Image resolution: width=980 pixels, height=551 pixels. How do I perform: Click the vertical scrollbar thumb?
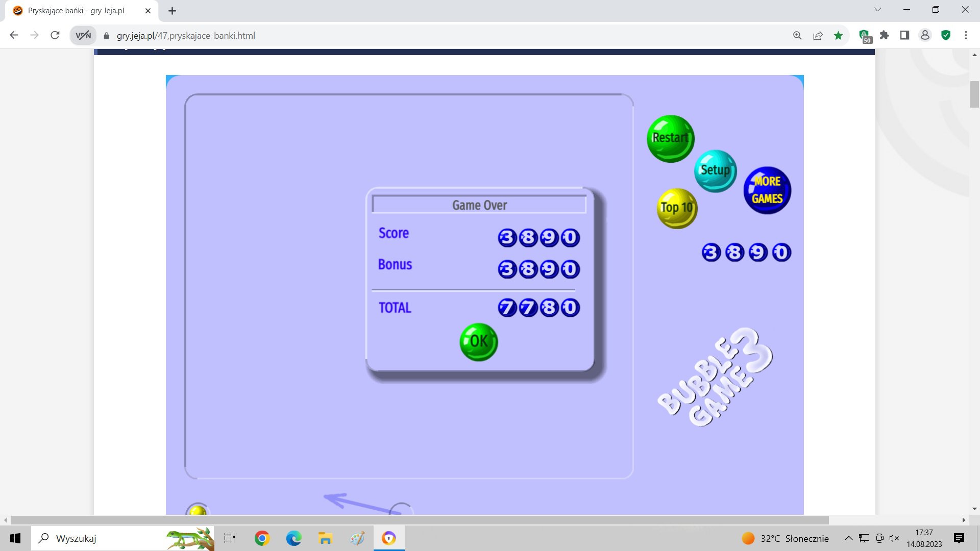(974, 94)
